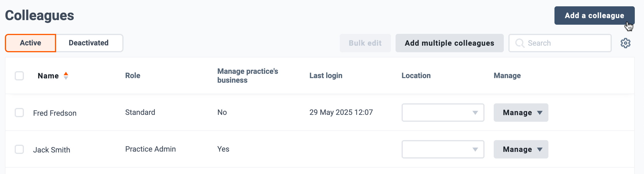The width and height of the screenshot is (644, 174).
Task: Switch to the Active tab
Action: coord(31,43)
